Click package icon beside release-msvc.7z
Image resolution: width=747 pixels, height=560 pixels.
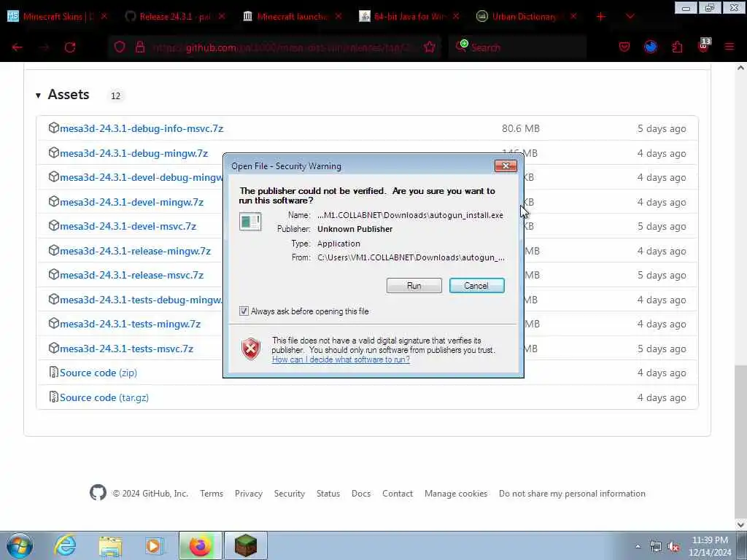click(53, 274)
